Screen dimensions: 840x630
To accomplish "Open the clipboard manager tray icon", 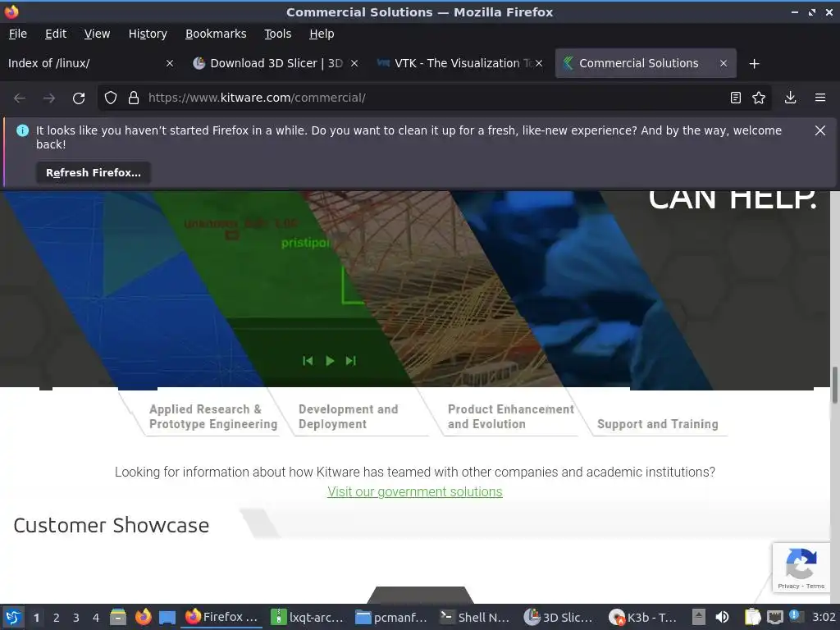I will (752, 617).
